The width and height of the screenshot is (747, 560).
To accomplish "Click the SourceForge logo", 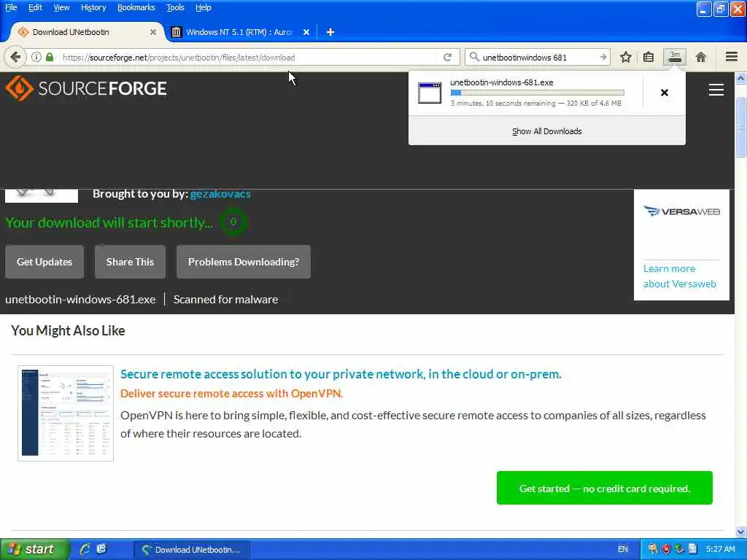I will click(86, 88).
